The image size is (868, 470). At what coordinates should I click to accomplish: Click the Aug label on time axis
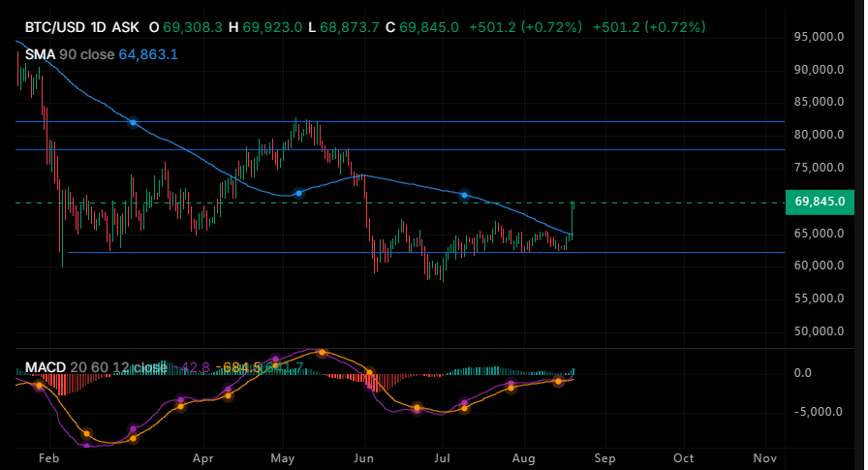524,458
